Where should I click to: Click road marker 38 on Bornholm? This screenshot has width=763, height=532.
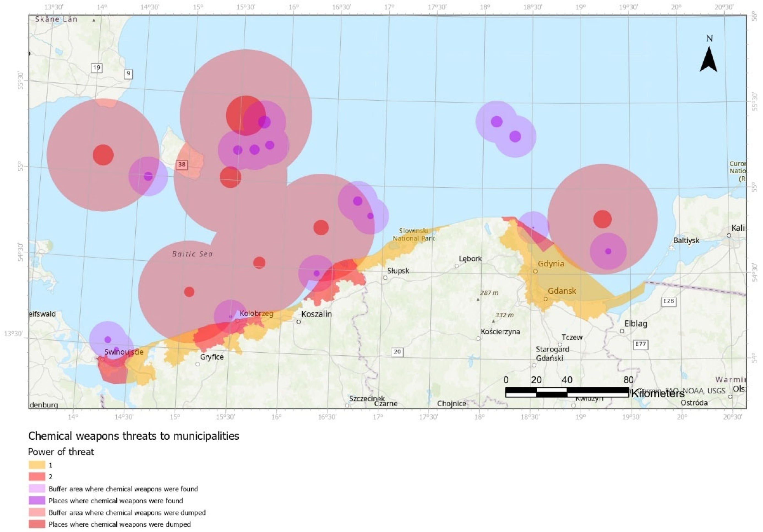(182, 165)
